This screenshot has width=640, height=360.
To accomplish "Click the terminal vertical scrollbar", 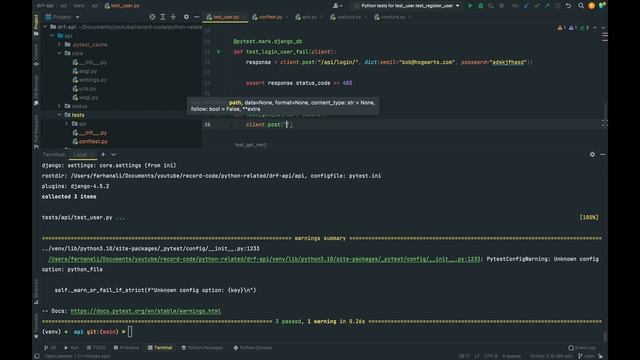I will (605, 336).
